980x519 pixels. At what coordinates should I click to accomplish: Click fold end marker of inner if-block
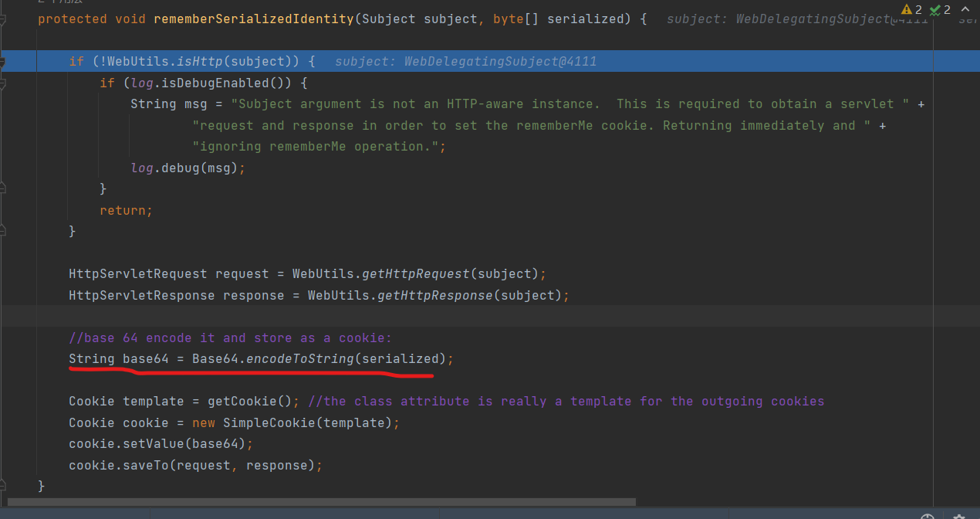pos(3,188)
